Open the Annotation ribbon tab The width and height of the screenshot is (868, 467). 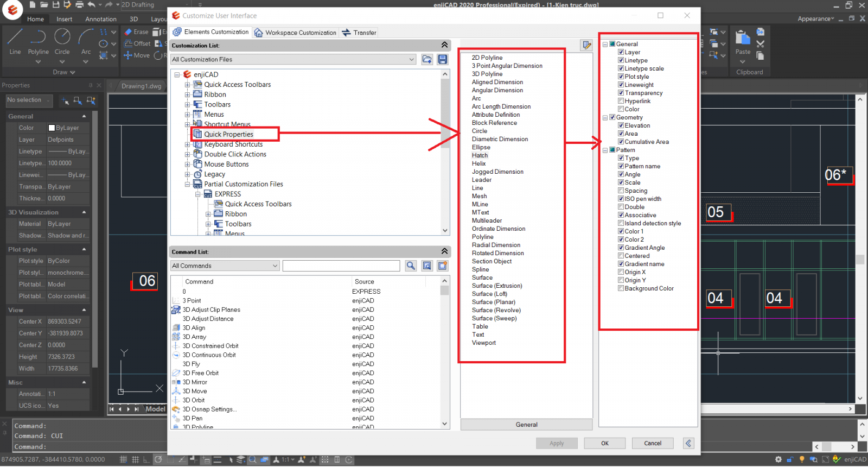coord(101,19)
